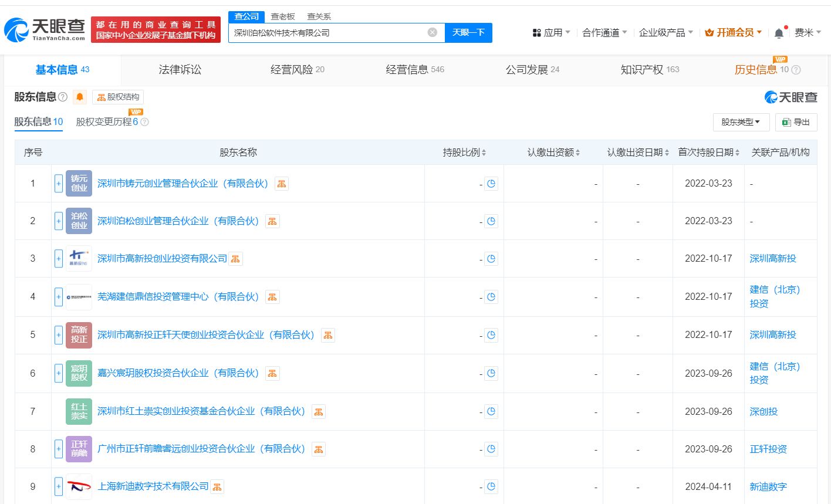View holding ratio chart for 深圳市高新投正轩天使 row
This screenshot has width=831, height=504.
pos(491,335)
